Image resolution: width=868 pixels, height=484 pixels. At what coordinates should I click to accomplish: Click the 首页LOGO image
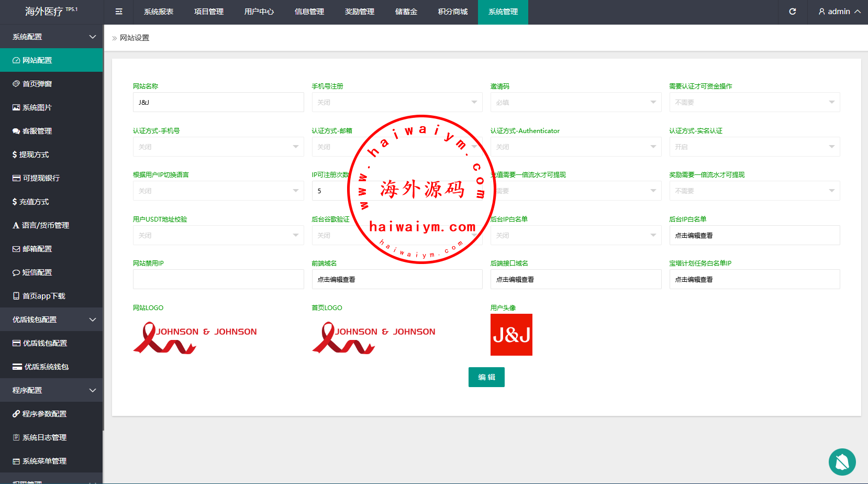click(x=374, y=338)
